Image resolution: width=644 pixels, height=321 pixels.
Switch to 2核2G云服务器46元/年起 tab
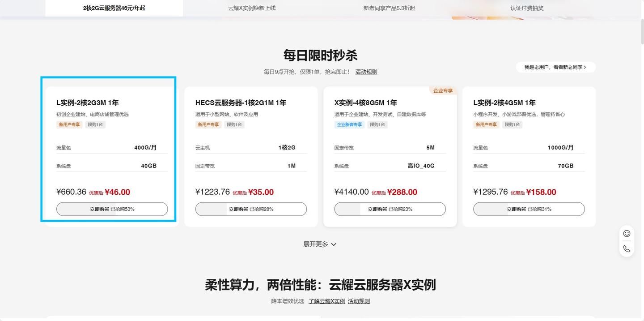click(x=114, y=8)
